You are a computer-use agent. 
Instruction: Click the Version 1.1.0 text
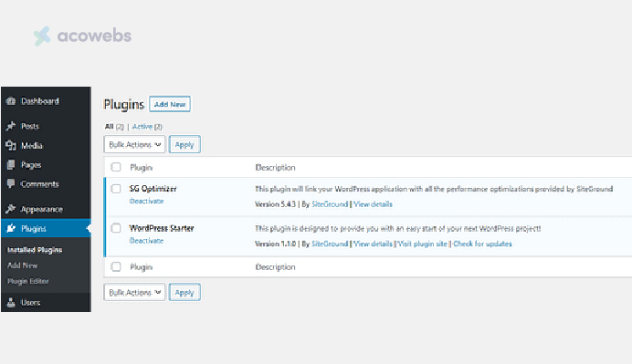pos(275,244)
